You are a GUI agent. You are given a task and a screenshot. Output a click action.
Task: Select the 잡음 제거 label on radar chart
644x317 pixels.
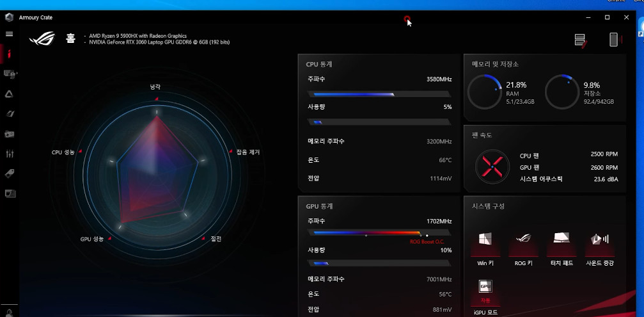pyautogui.click(x=247, y=152)
